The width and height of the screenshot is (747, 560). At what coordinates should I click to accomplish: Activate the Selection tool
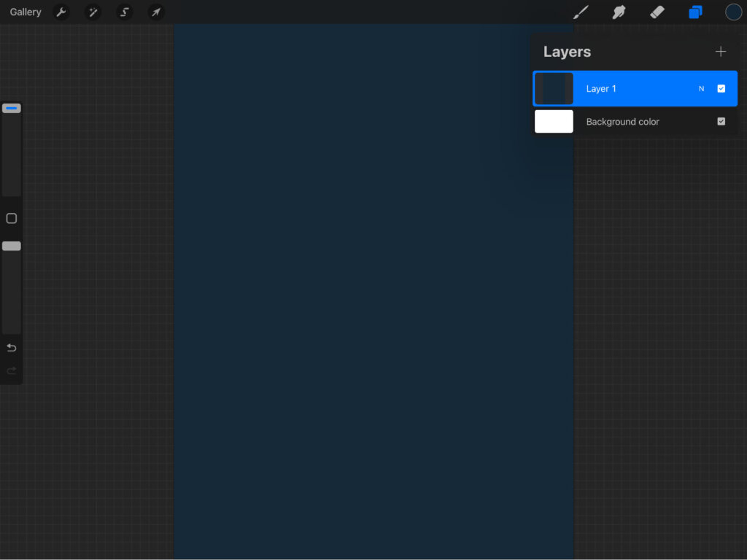125,12
